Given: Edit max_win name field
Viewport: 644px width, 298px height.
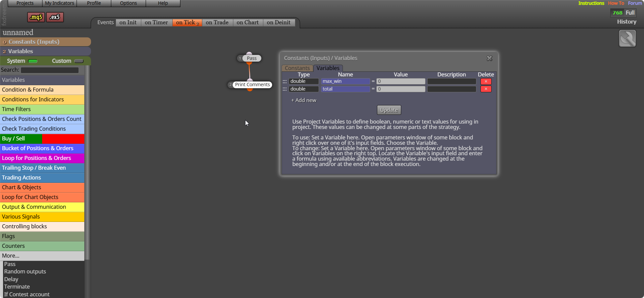Looking at the screenshot, I should 346,81.
